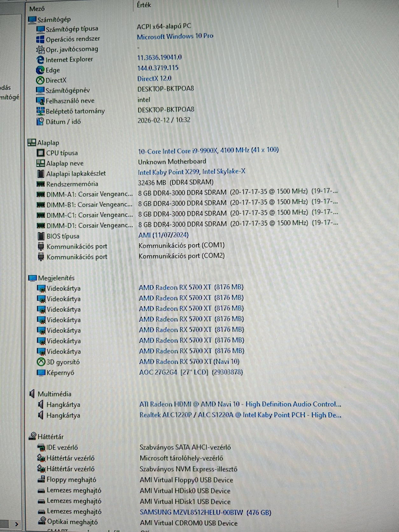Click the Internet Explorer icon
Screen dimensions: 399x532
tap(40, 59)
